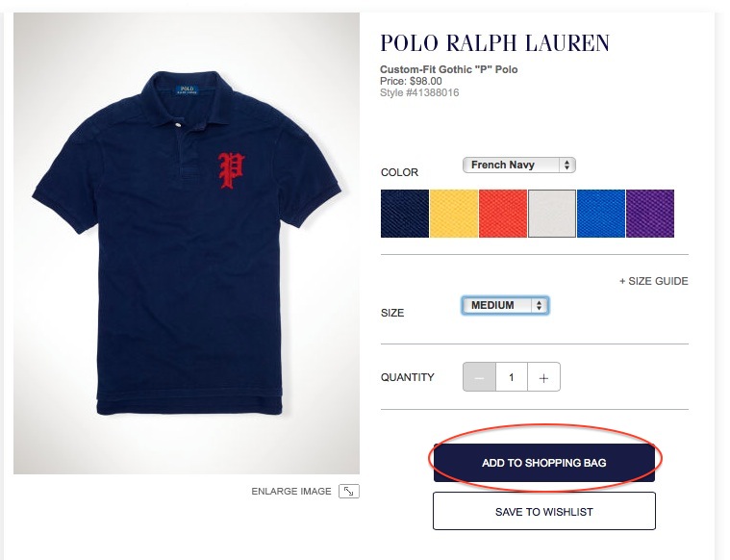This screenshot has height=560, width=730.
Task: Click the Enlarge Image text link
Action: point(291,491)
